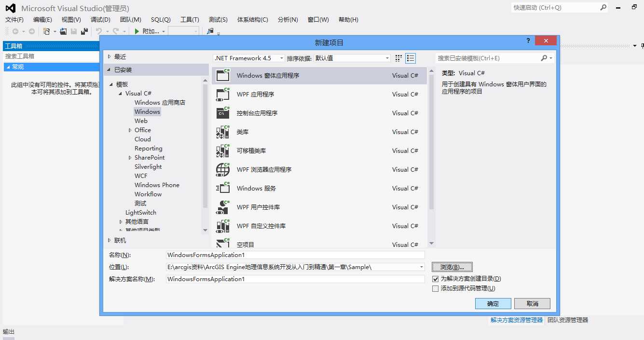644x340 pixels.
Task: Select Workflow tree item
Action: pyautogui.click(x=148, y=194)
